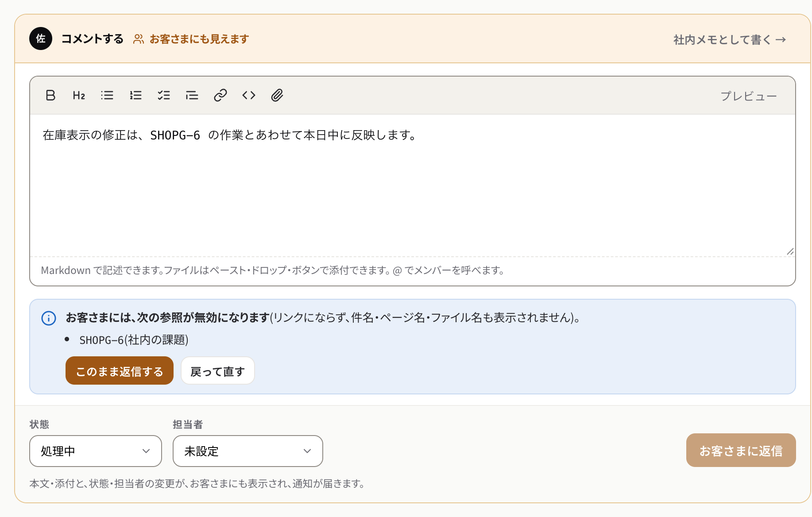
Task: Insert a hyperlink
Action: pyautogui.click(x=220, y=95)
